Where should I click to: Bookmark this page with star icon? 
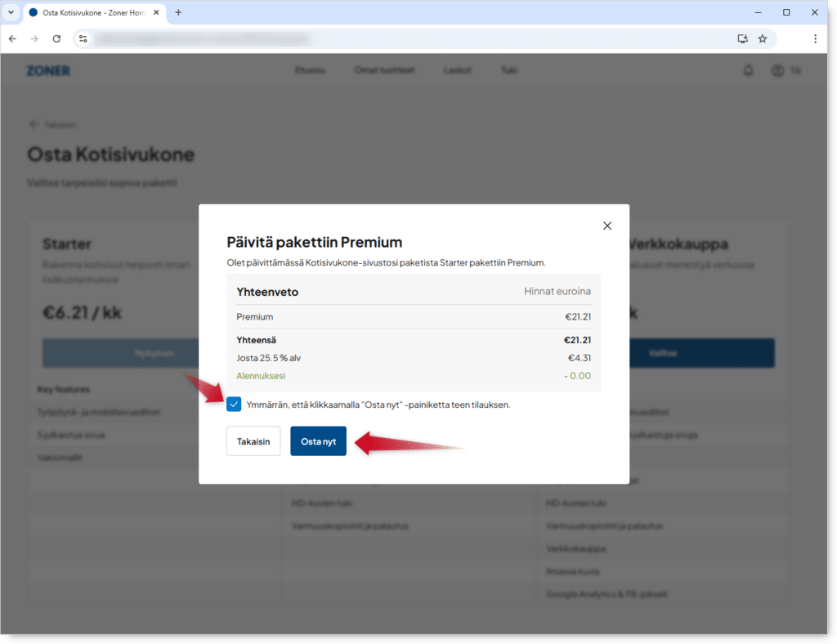762,38
